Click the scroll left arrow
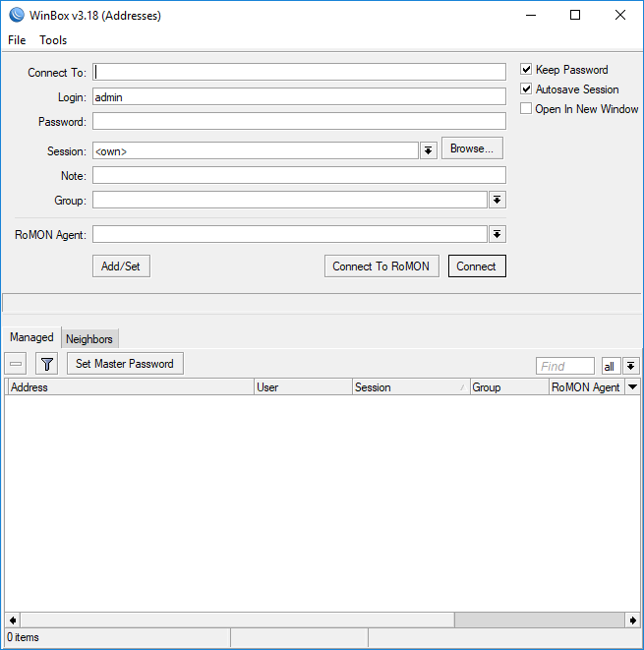Image resolution: width=644 pixels, height=650 pixels. point(13,620)
